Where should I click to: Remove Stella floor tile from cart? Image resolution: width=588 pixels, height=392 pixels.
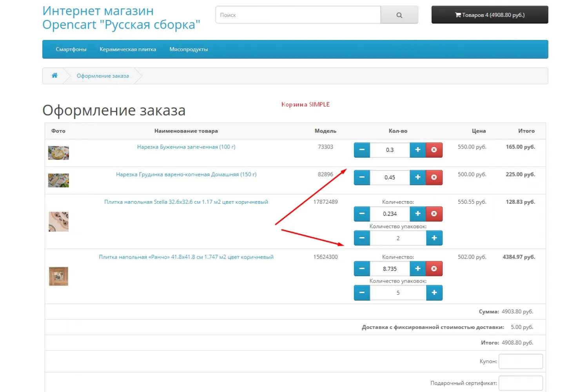pos(434,214)
